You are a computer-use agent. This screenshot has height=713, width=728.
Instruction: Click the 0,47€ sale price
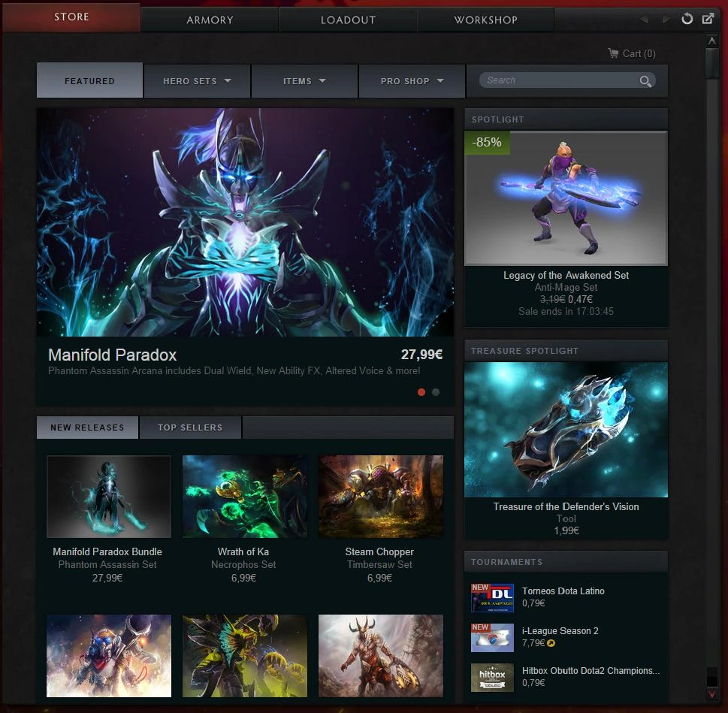[x=580, y=300]
